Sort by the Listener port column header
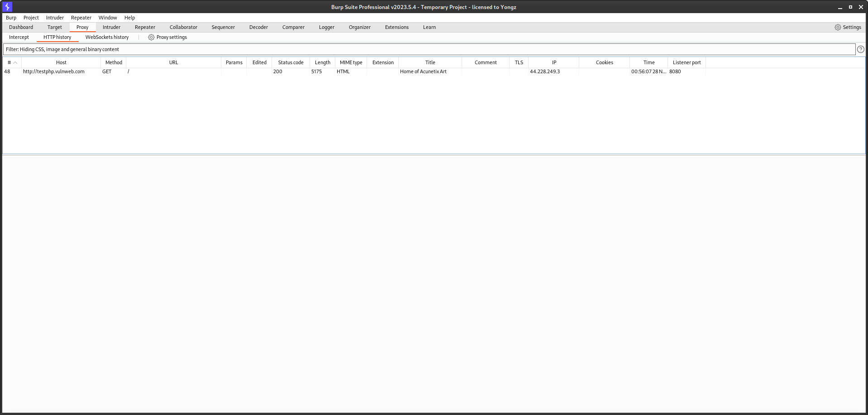Image resolution: width=868 pixels, height=415 pixels. 687,62
